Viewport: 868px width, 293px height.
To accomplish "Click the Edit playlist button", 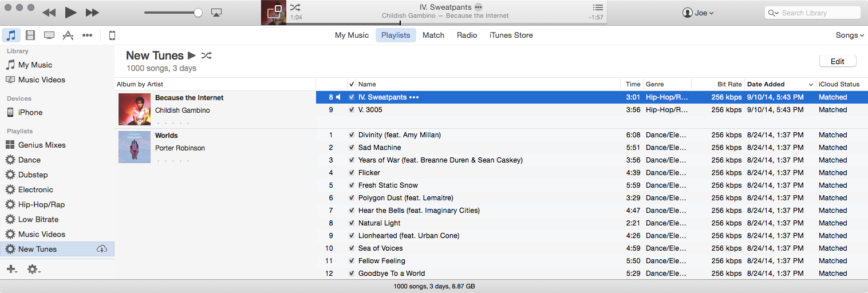I will pos(838,61).
